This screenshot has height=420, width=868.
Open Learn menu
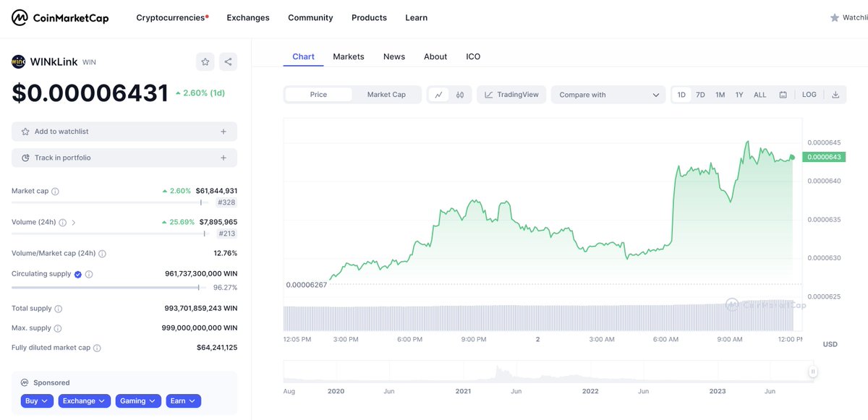click(416, 17)
